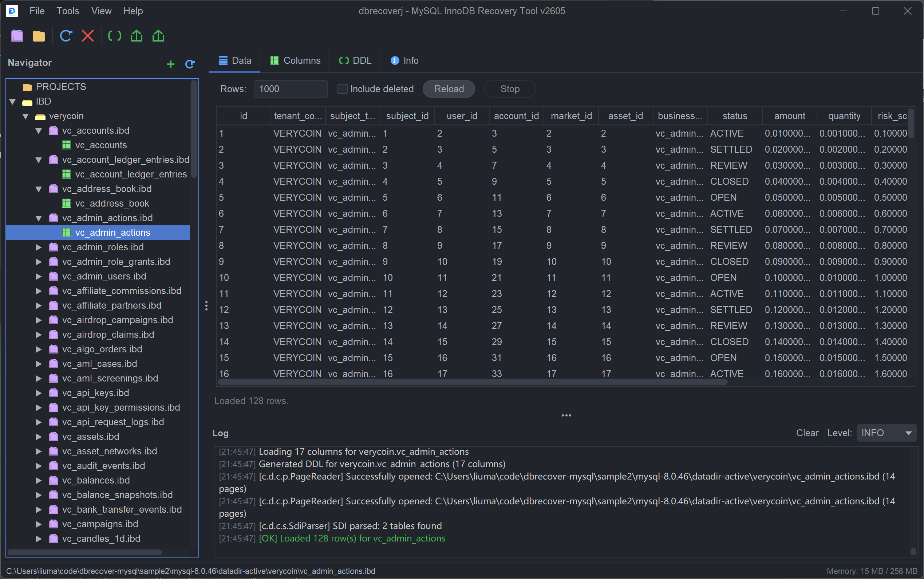
Task: Click the vc_address_book table icon
Action: click(x=67, y=203)
